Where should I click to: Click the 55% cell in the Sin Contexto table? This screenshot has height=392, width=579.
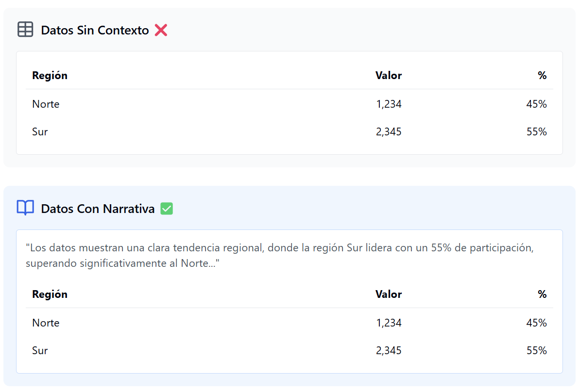(x=536, y=131)
